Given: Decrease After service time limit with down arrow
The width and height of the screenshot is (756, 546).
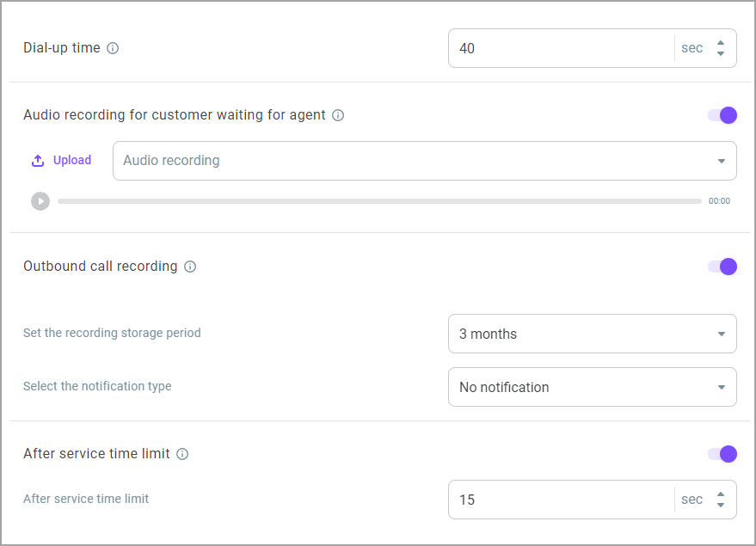Looking at the screenshot, I should (721, 505).
